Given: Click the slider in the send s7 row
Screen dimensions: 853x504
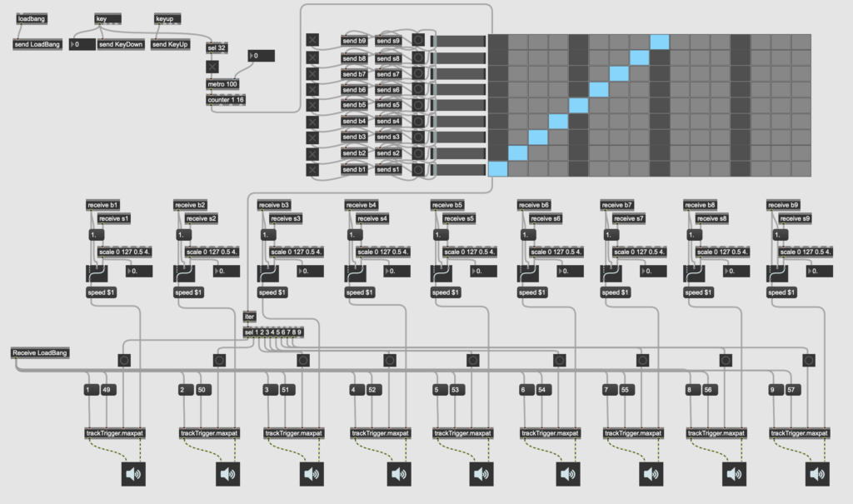Looking at the screenshot, I should point(459,73).
